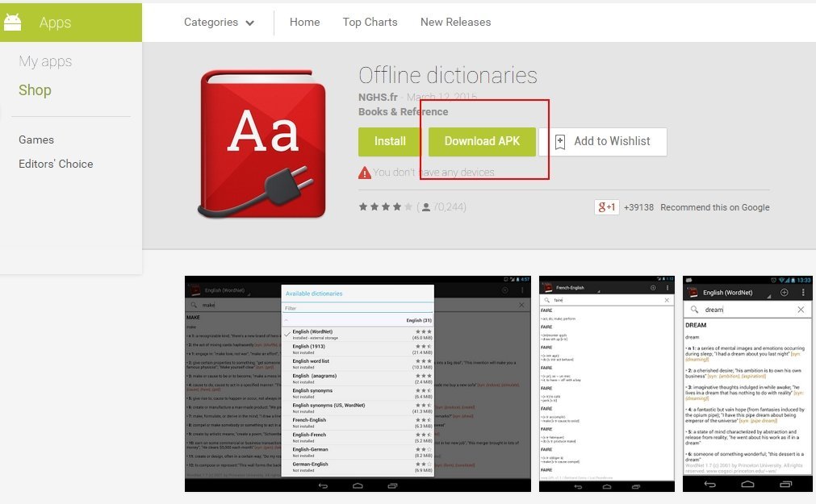Open the French-English screenshot thumbnail
Screen dimensions: 816x504
click(607, 384)
